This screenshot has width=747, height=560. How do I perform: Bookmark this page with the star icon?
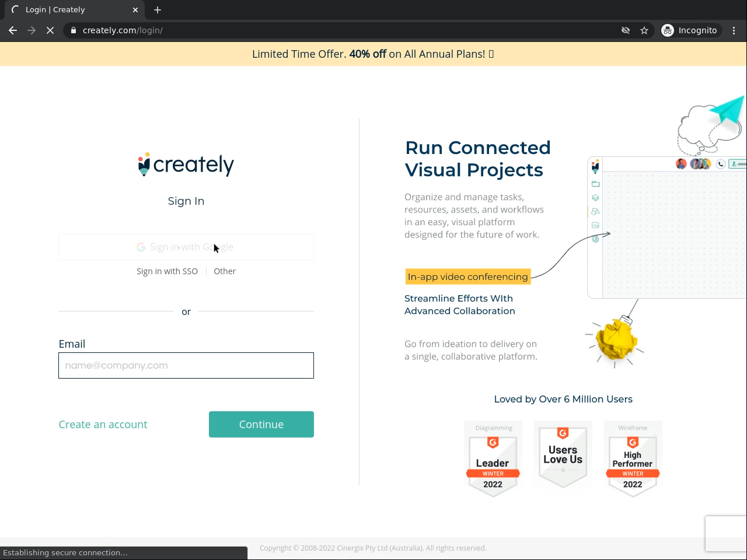[x=644, y=30]
